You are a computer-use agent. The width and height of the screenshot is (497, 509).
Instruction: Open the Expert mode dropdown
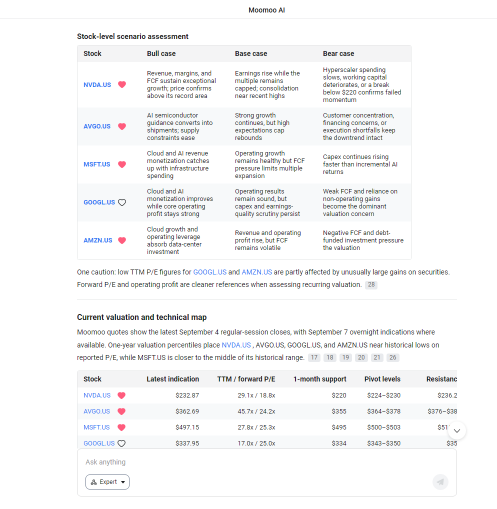coord(107,482)
